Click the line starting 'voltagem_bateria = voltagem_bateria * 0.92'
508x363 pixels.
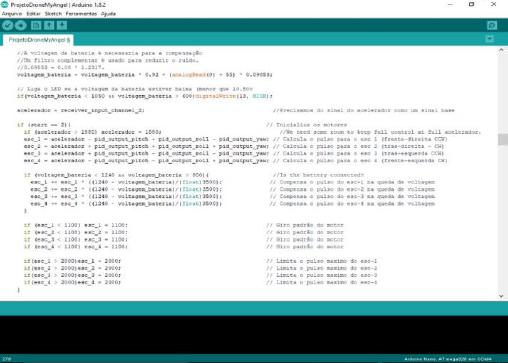pos(145,75)
